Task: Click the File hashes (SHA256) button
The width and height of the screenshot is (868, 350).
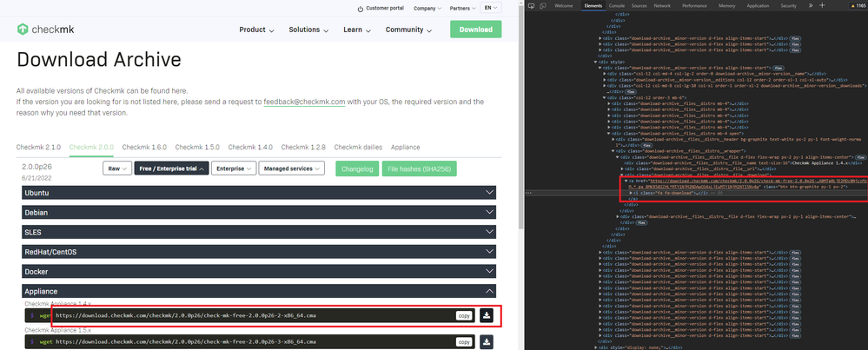Action: [x=419, y=168]
